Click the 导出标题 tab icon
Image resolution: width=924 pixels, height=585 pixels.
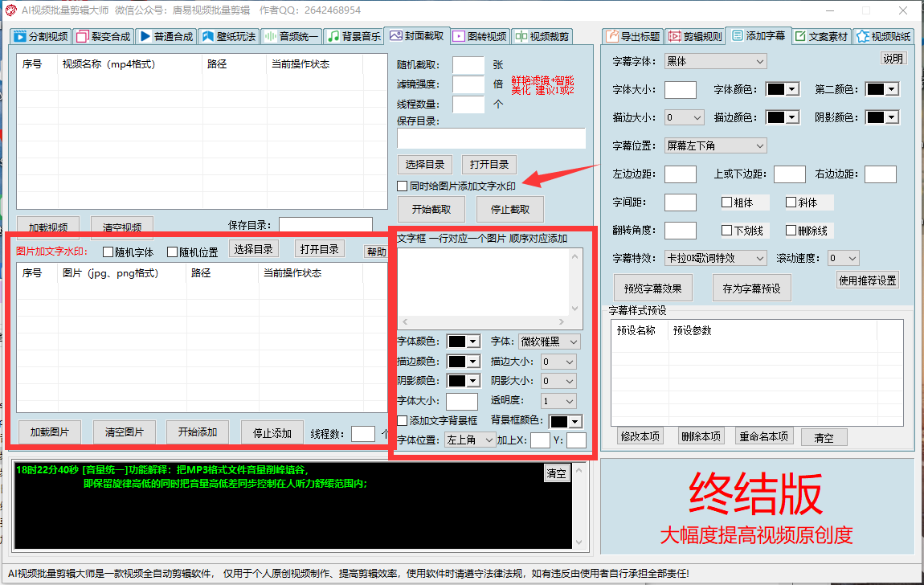point(612,36)
